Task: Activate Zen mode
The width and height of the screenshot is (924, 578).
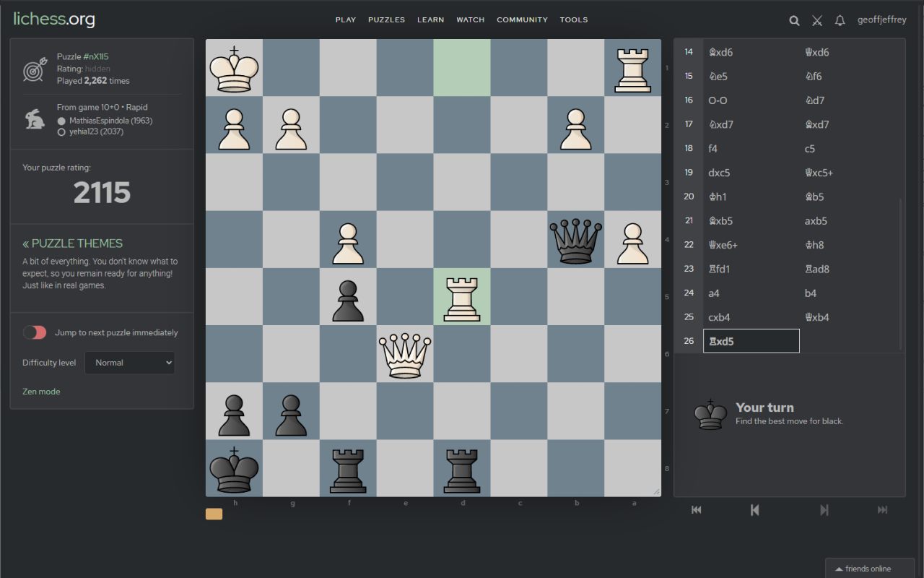Action: click(x=41, y=391)
